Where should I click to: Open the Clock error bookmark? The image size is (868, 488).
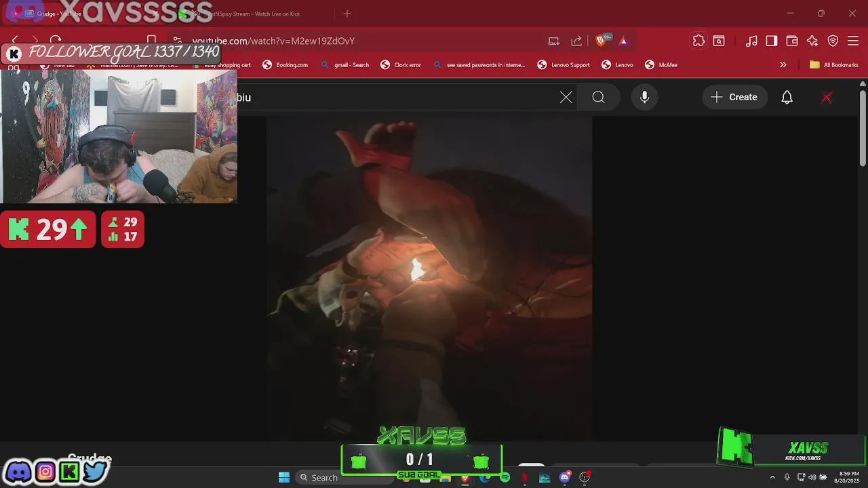(x=401, y=65)
